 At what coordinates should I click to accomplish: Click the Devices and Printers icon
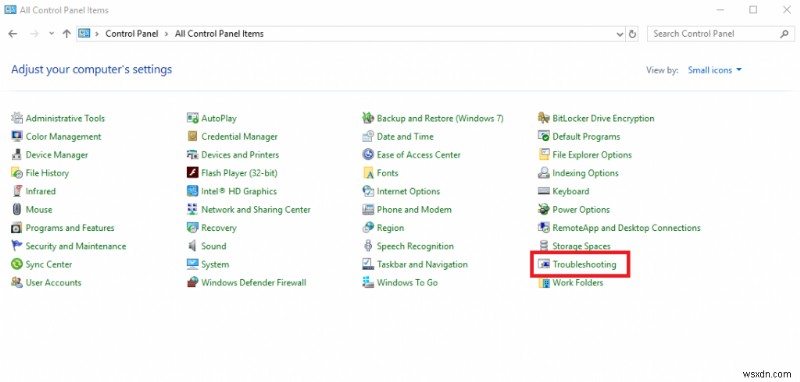(192, 155)
